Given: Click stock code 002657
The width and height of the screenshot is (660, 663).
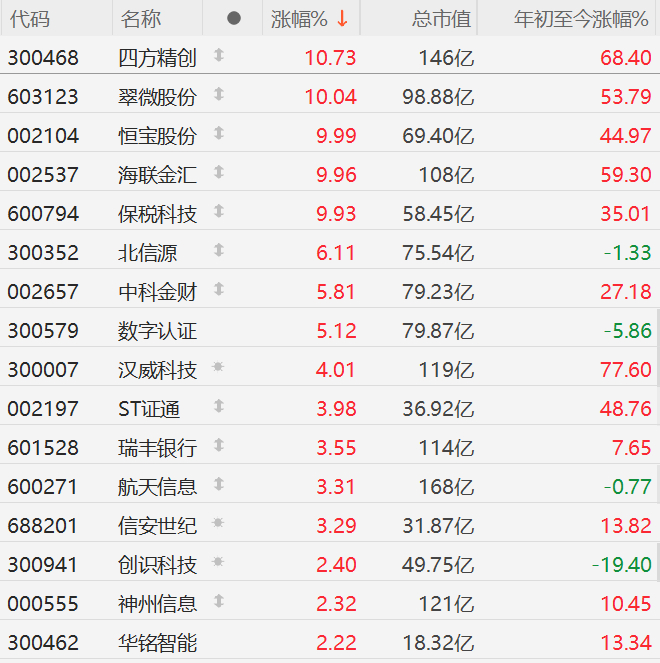Looking at the screenshot, I should [43, 292].
